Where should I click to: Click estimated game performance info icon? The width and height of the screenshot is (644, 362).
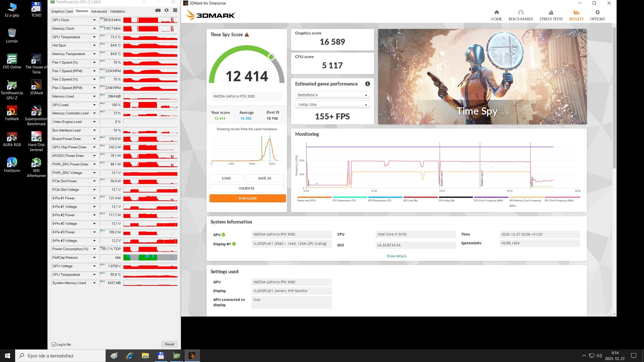click(x=367, y=84)
